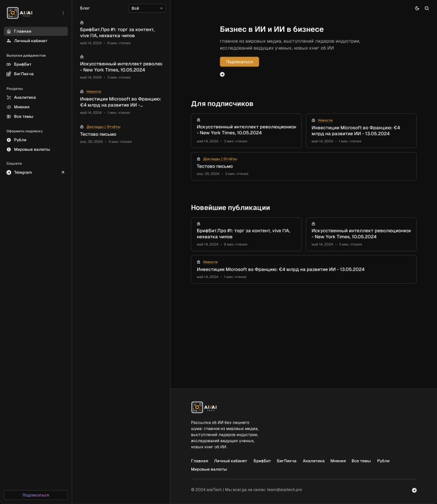Open the Всё filter dropdown in the blog list
This screenshot has height=504, width=437.
[x=147, y=8]
